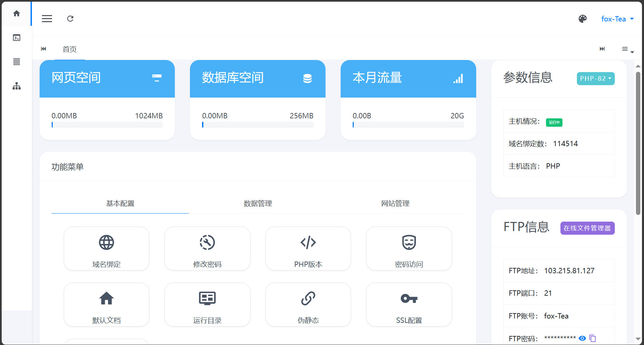This screenshot has height=345, width=644.
Task: Open 默认文档 house icon card
Action: (106, 304)
